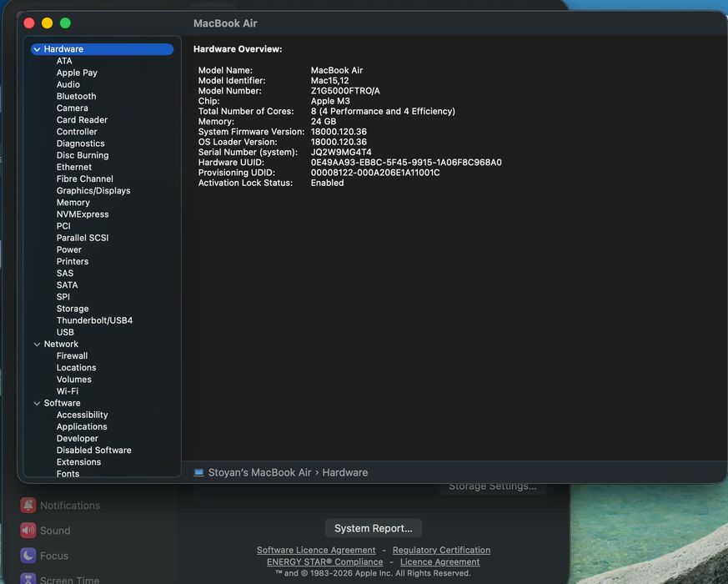The height and width of the screenshot is (584, 728).
Task: Select Firewall under Network
Action: point(72,356)
